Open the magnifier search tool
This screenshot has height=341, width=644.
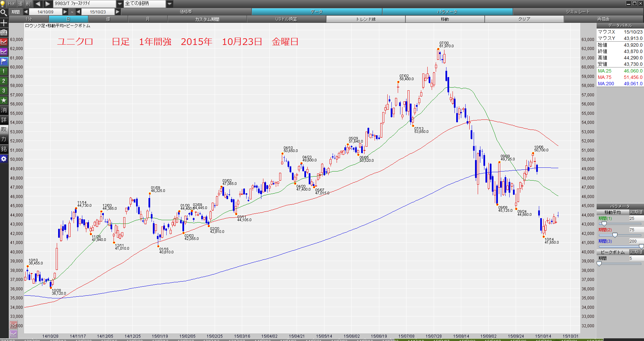(x=4, y=13)
